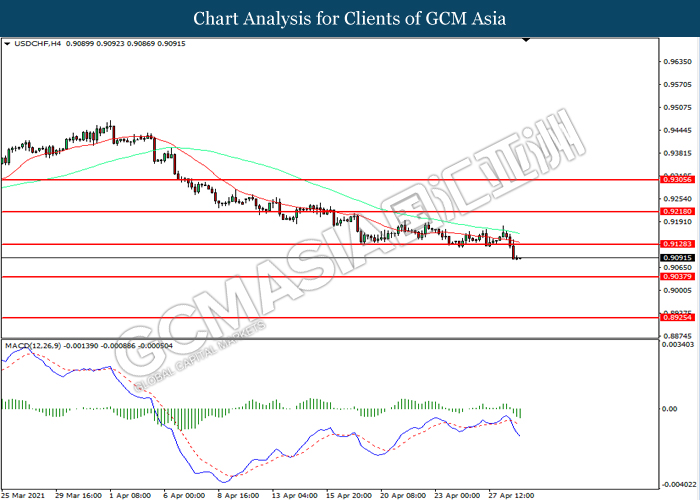Click the 0.88745 price axis value
Image resolution: width=700 pixels, height=500 pixels.
pyautogui.click(x=677, y=336)
